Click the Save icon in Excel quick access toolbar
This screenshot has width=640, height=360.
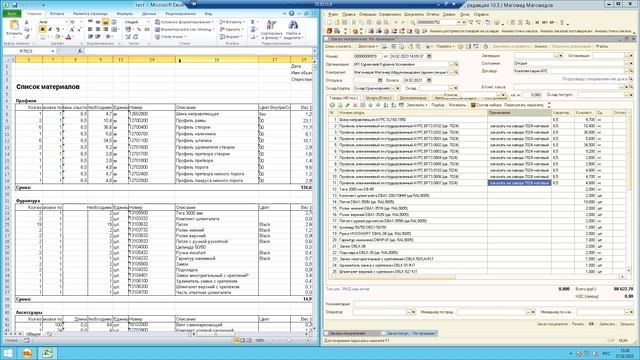click(15, 5)
